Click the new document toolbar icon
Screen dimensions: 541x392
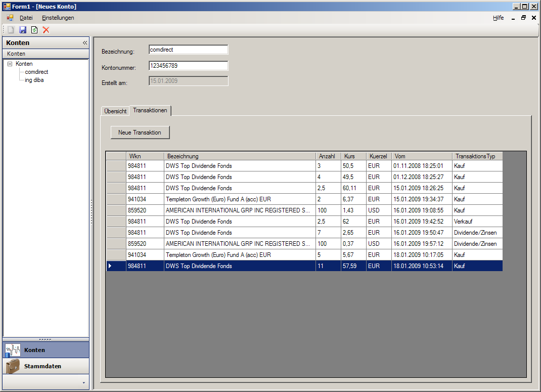click(11, 30)
